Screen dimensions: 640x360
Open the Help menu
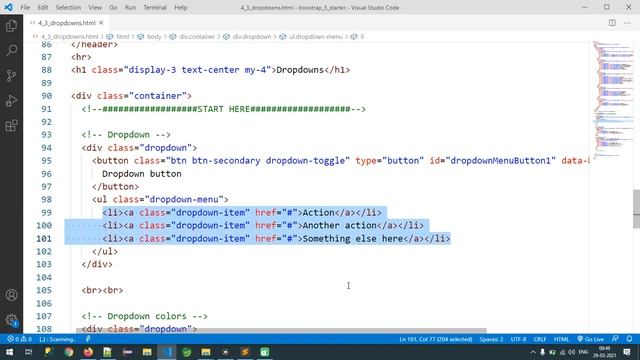tap(180, 7)
